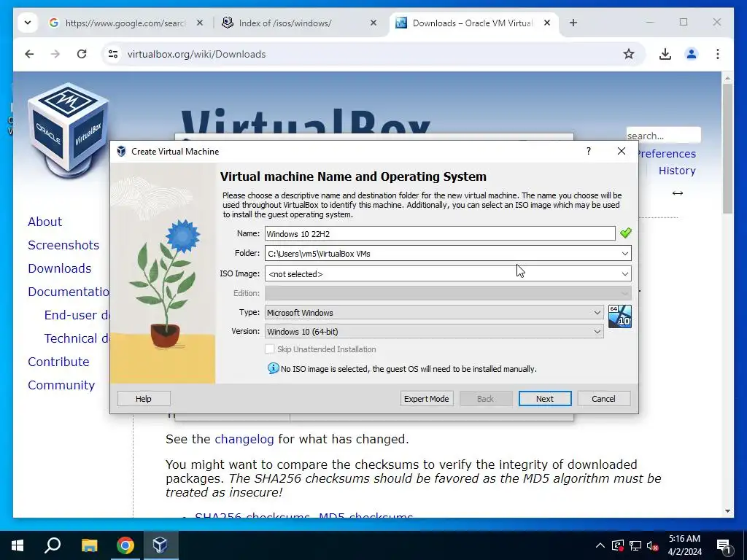
Task: Click the website search box
Action: point(663,135)
